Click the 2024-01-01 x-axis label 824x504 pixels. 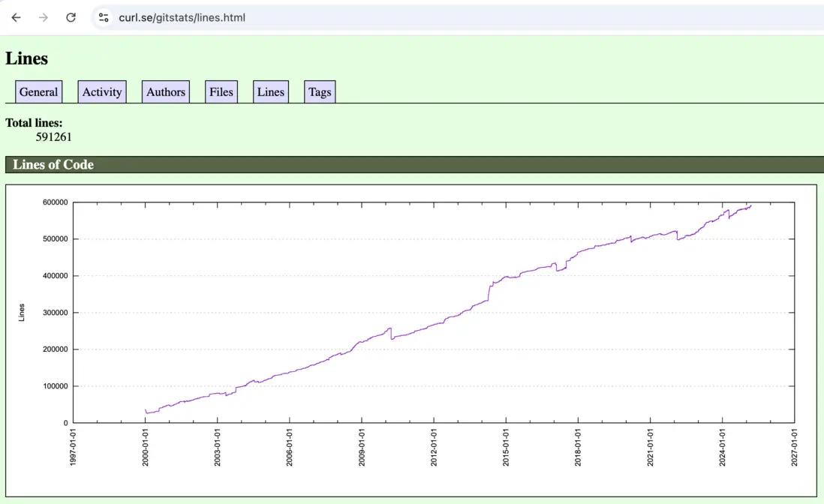[722, 447]
